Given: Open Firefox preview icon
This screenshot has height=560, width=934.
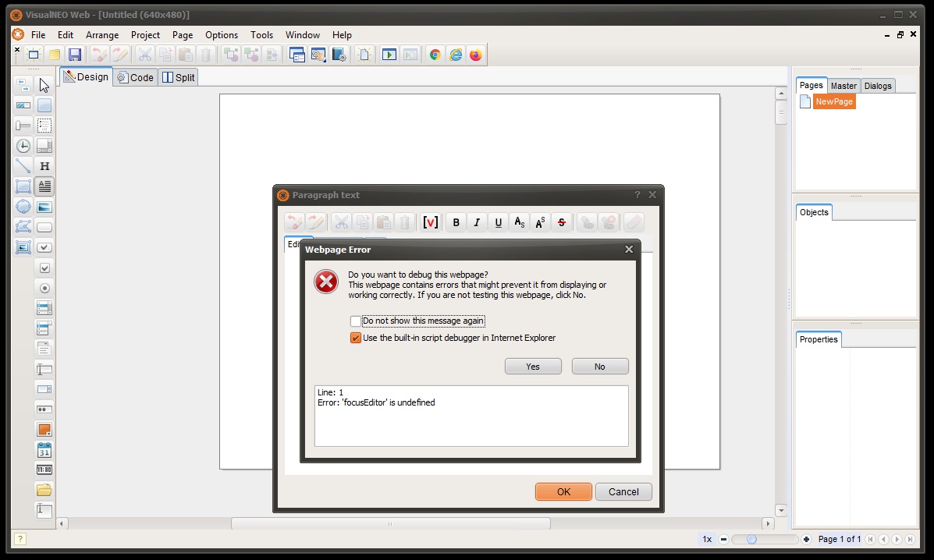Looking at the screenshot, I should click(x=476, y=55).
